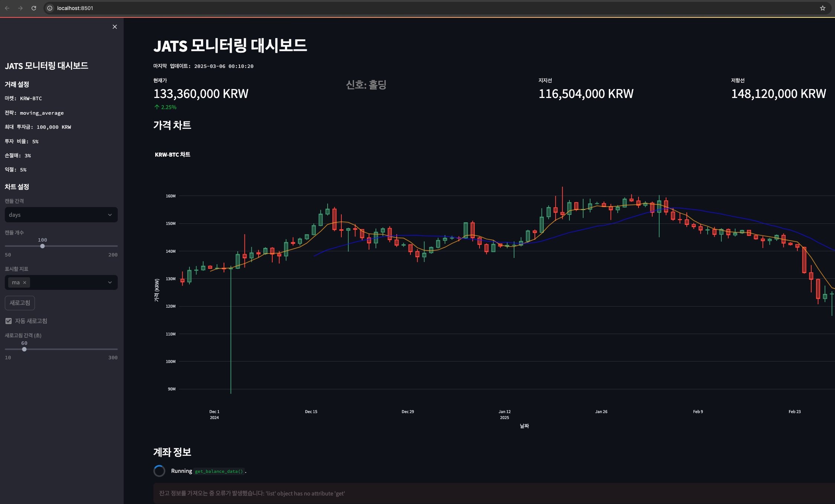Image resolution: width=835 pixels, height=504 pixels.
Task: Uncheck the 자동 새로고침 checkbox
Action: [9, 321]
